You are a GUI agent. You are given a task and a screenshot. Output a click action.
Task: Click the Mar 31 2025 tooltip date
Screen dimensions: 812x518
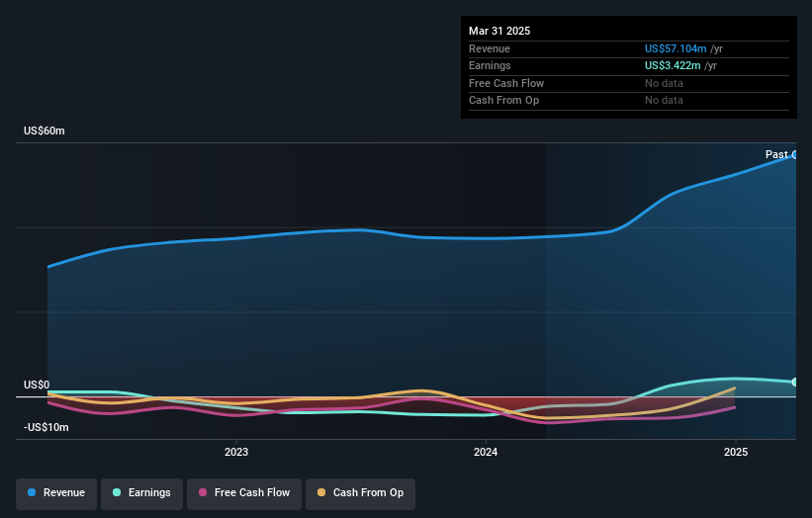click(x=499, y=31)
